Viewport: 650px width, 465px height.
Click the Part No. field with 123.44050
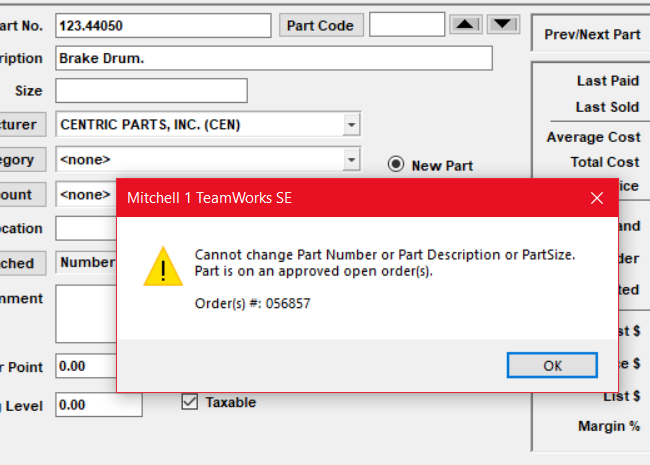click(163, 26)
